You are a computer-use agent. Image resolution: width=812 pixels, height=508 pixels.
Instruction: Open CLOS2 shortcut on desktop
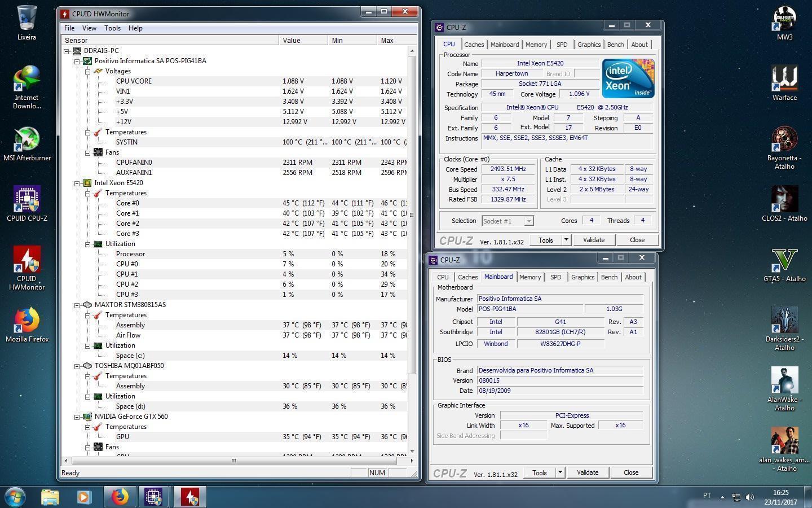tap(784, 204)
